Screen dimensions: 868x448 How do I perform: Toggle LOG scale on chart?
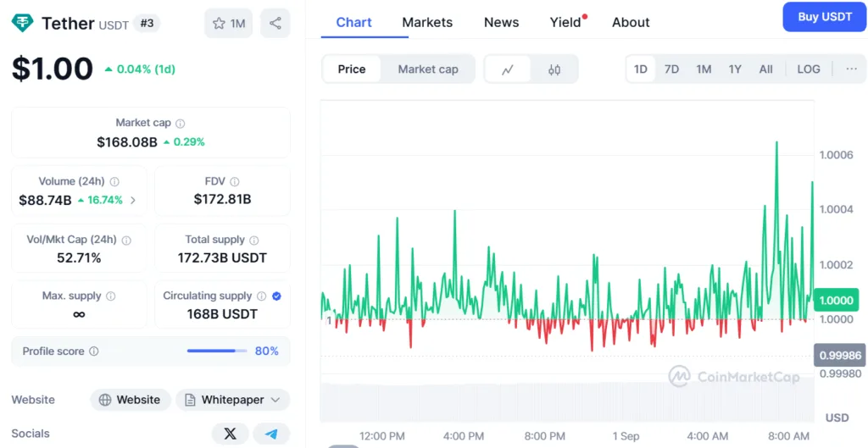(808, 69)
